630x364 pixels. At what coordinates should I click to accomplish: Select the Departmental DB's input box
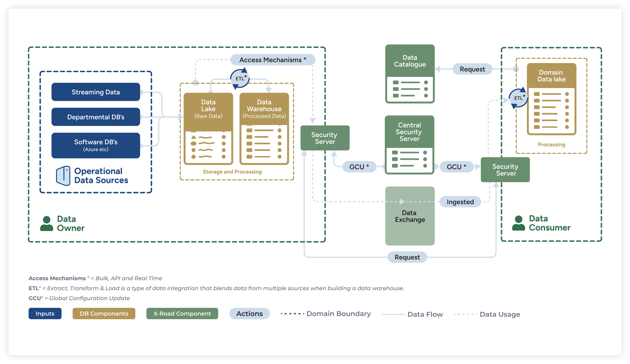tap(95, 117)
